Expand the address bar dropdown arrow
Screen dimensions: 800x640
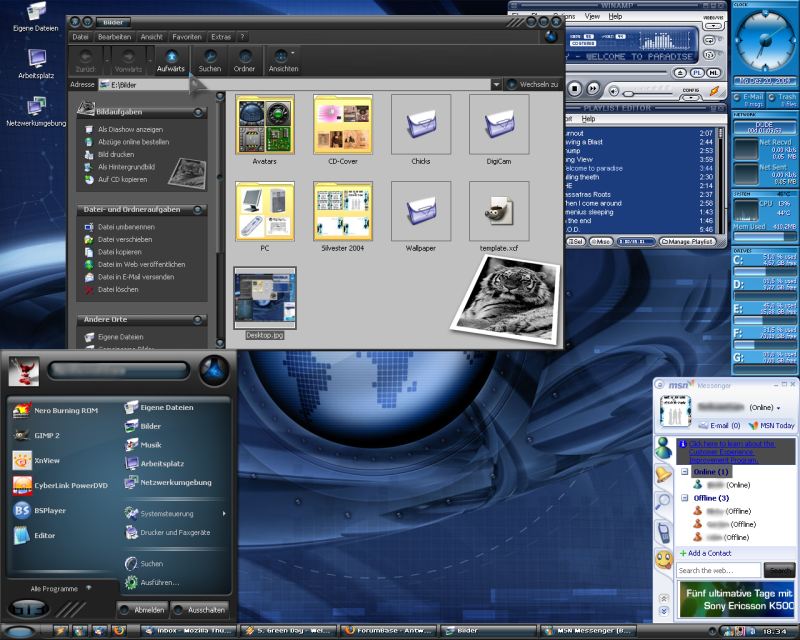496,85
